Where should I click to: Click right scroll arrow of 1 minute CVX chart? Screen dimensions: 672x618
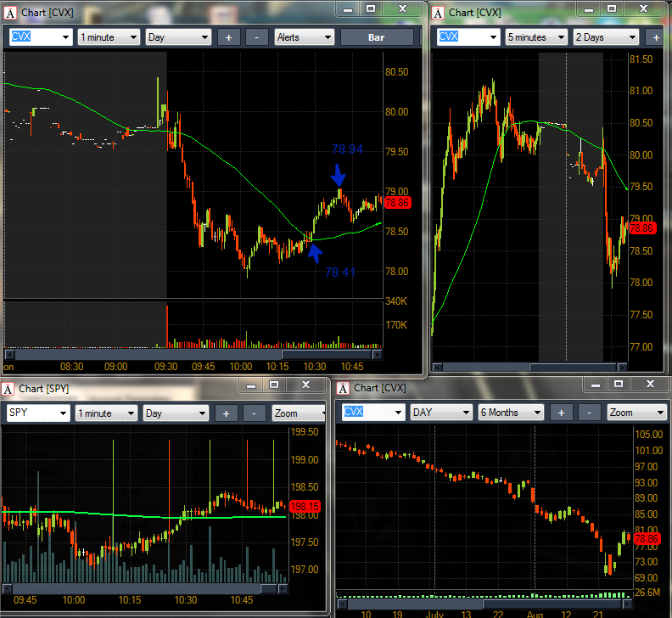pyautogui.click(x=377, y=355)
